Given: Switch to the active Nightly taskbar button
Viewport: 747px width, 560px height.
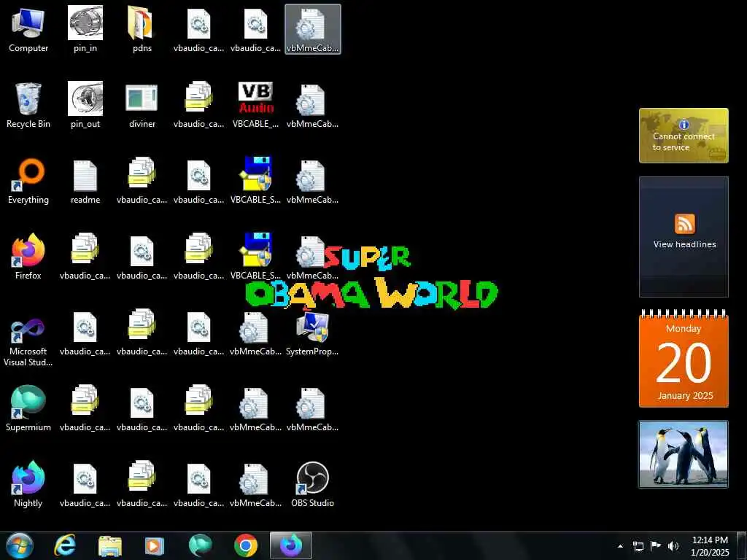Looking at the screenshot, I should point(291,545).
